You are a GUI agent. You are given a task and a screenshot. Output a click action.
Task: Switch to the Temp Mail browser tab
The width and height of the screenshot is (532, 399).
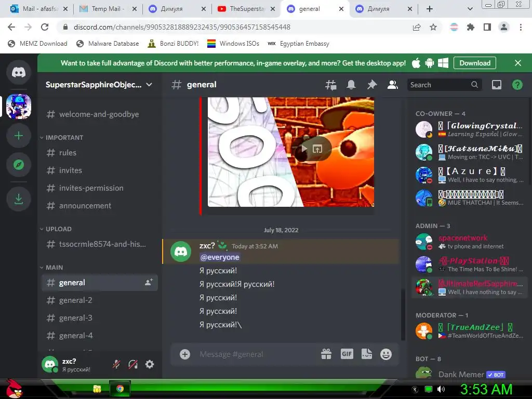(107, 9)
